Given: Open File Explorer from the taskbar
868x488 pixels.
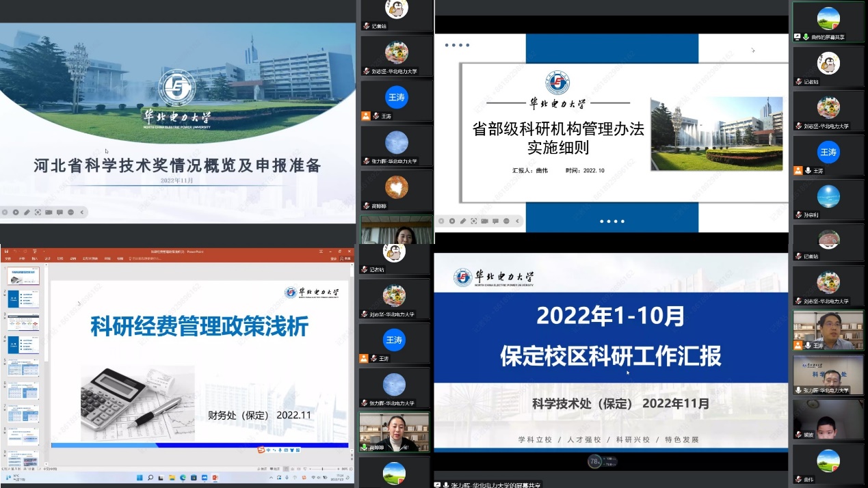Looking at the screenshot, I should tap(172, 478).
